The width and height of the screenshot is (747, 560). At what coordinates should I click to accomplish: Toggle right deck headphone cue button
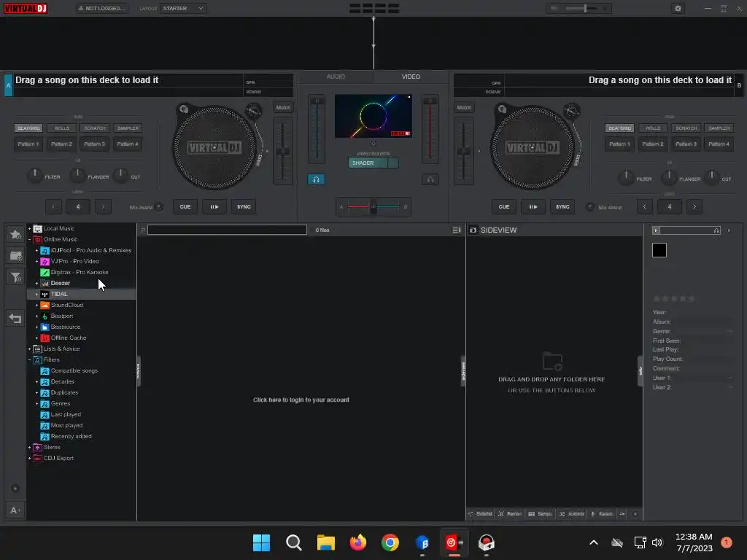tap(430, 179)
